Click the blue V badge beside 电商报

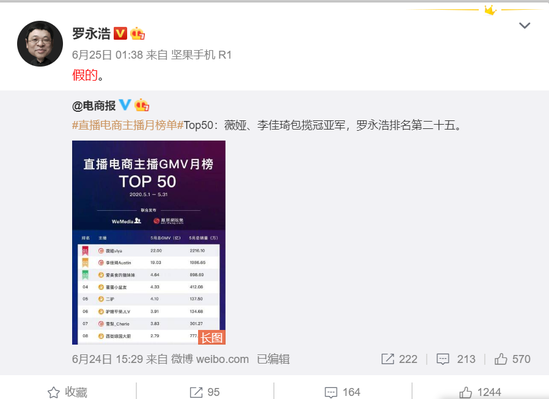click(x=125, y=105)
